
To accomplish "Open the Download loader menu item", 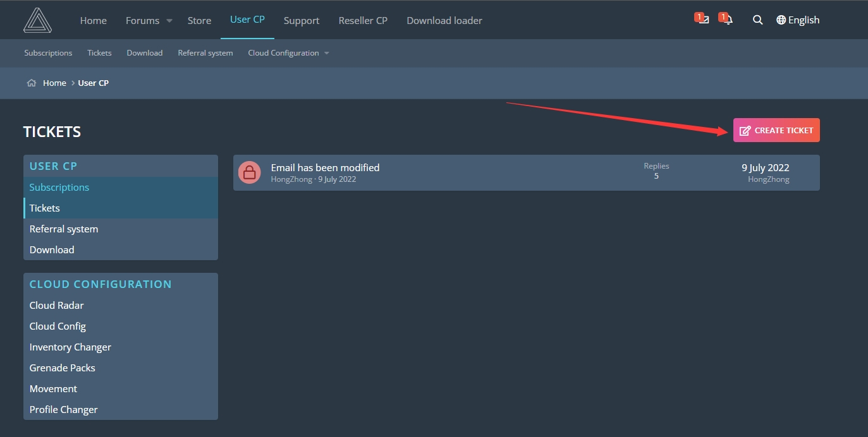I will coord(444,21).
